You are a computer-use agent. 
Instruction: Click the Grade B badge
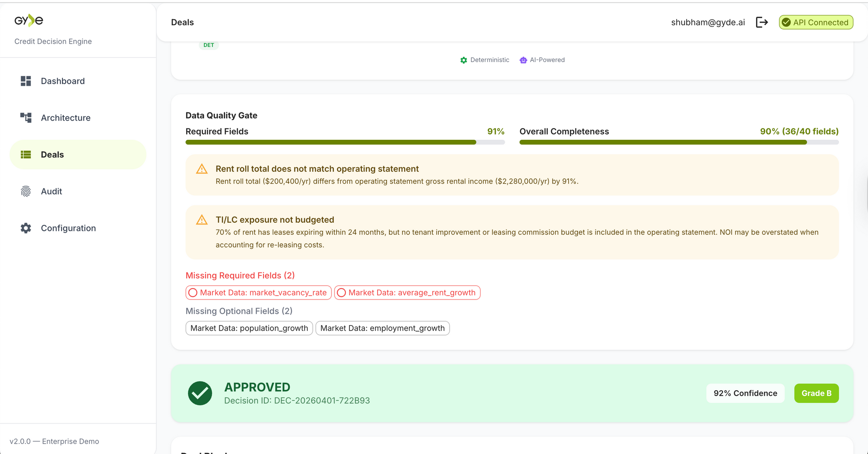click(x=816, y=393)
